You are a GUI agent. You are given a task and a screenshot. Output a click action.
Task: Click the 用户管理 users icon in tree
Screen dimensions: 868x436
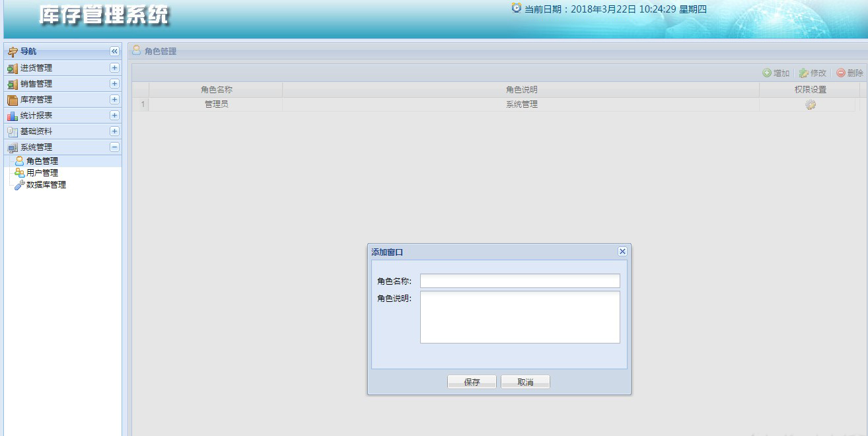pyautogui.click(x=20, y=172)
